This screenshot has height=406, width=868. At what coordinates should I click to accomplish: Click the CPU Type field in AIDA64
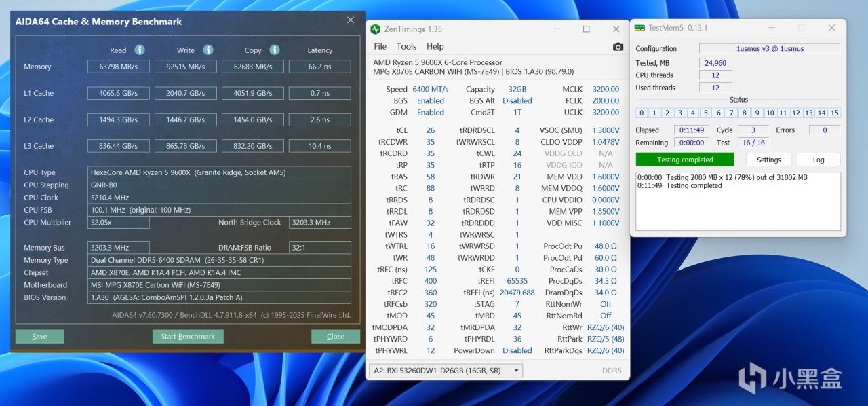coord(219,172)
